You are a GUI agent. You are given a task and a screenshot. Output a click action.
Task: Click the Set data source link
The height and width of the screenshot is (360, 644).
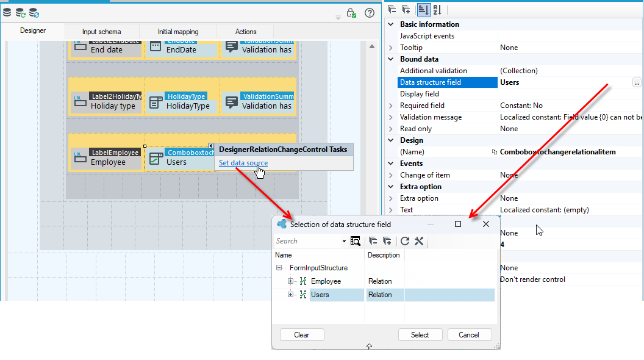coord(243,163)
